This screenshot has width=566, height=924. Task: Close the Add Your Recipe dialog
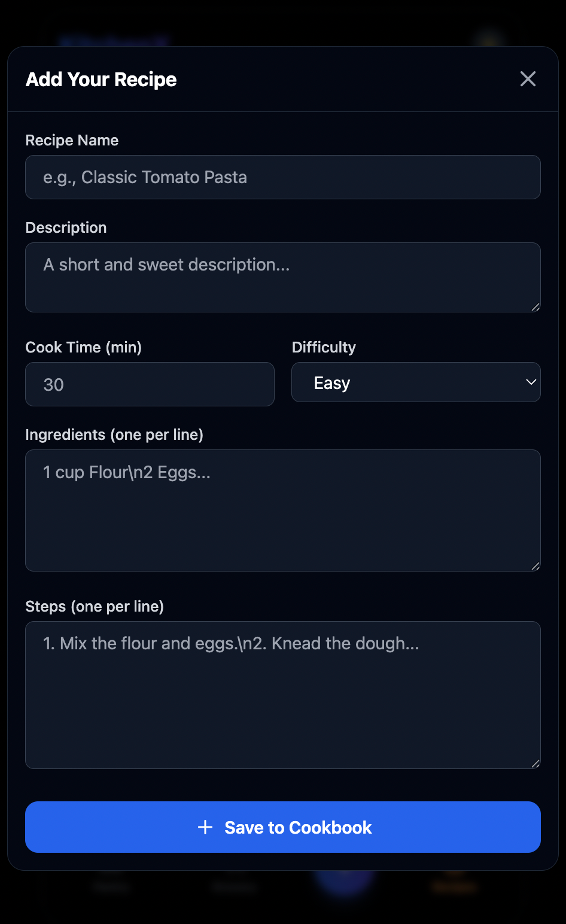(528, 79)
